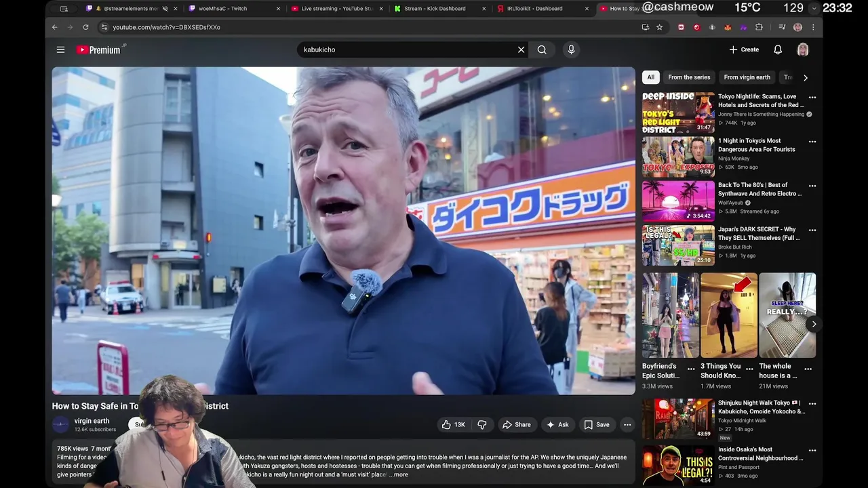The image size is (868, 488).
Task: Switch to IRLToolkit Dashboard tab
Action: click(543, 9)
